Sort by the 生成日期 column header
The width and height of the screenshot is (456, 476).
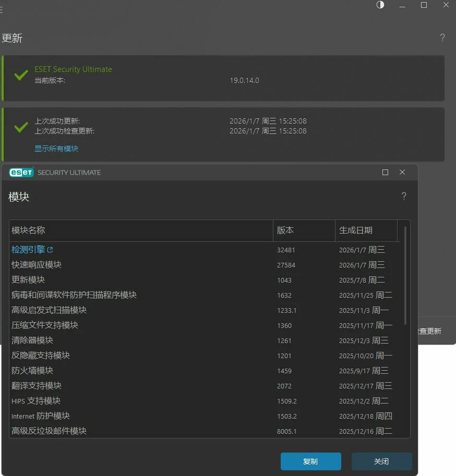pos(366,230)
